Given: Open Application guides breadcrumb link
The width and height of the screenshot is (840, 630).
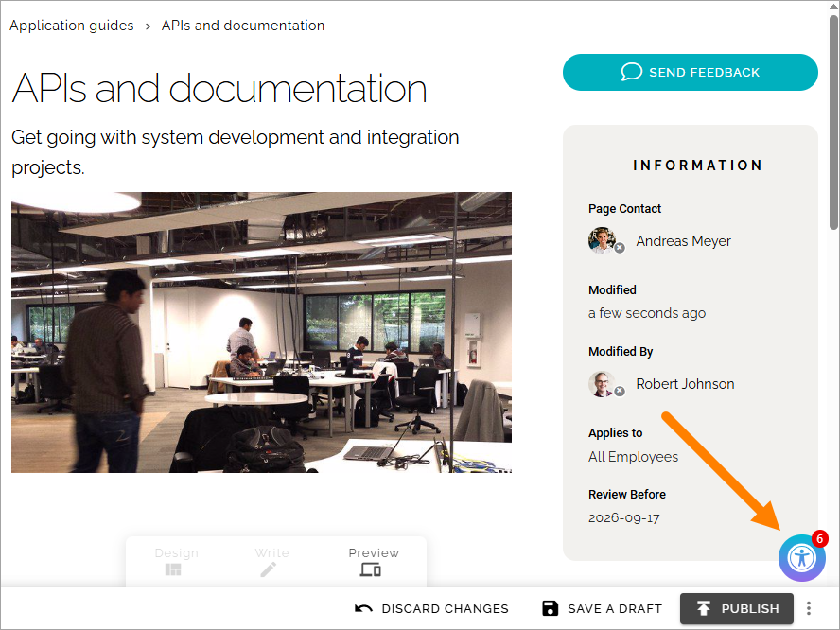Looking at the screenshot, I should (x=72, y=26).
